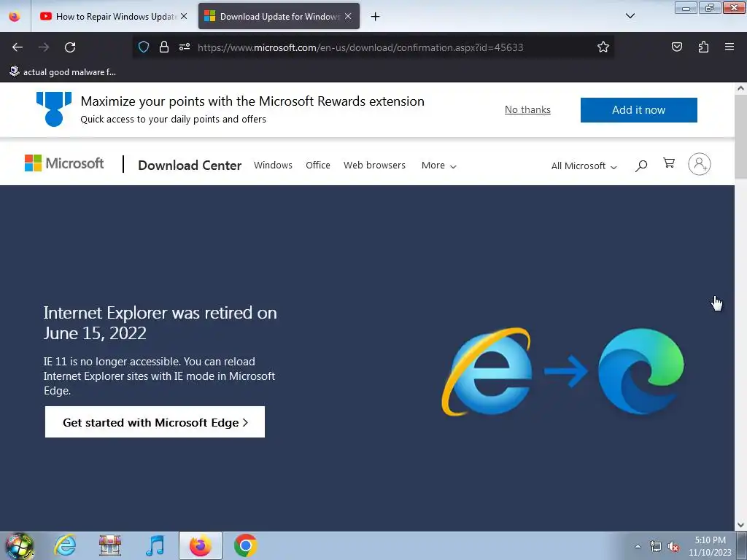The height and width of the screenshot is (560, 747).
Task: Close the How to Repair Windows Update tab
Action: click(x=184, y=16)
